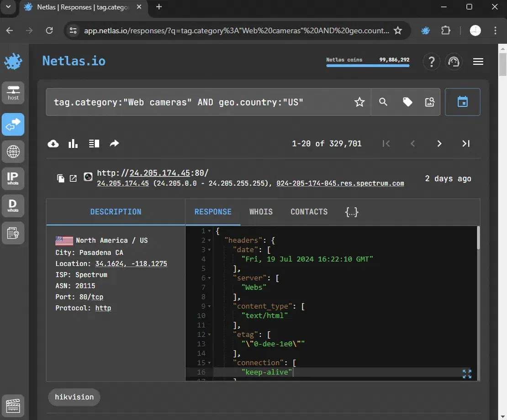Screen dimensions: 507x420
Task: Click the share results arrow icon
Action: [x=114, y=144]
